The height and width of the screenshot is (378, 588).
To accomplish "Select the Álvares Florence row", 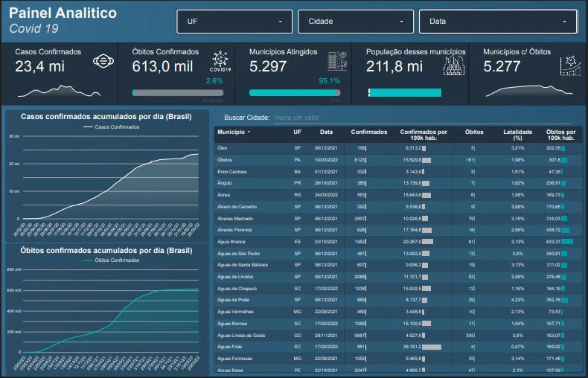I will tap(398, 230).
